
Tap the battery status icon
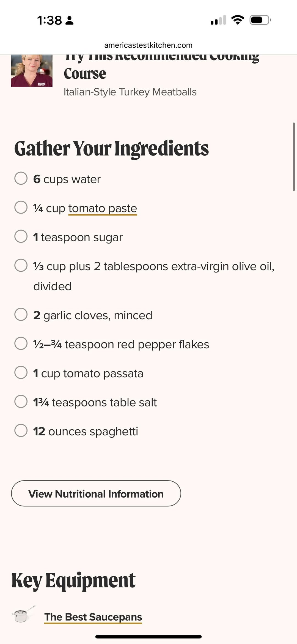click(260, 20)
